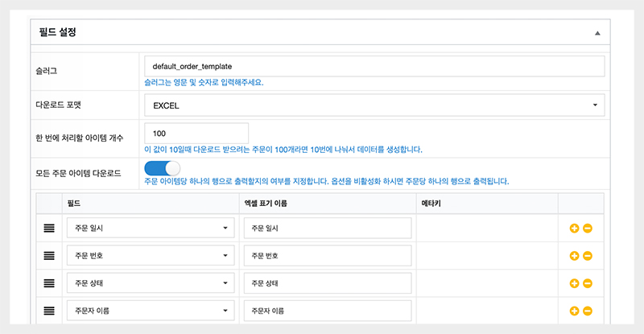Click the plus icon in 주문 일시 row
The height and width of the screenshot is (334, 644).
574,229
